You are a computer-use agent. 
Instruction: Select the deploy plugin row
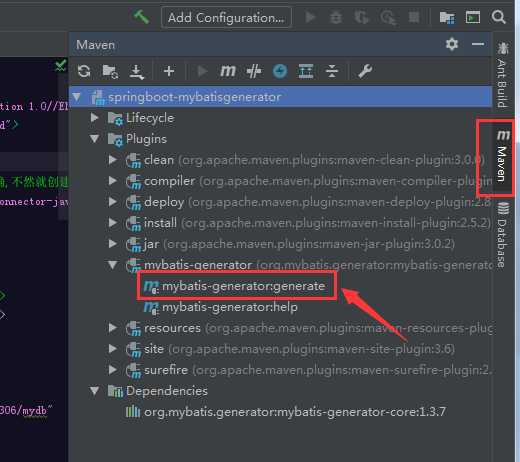(x=309, y=202)
